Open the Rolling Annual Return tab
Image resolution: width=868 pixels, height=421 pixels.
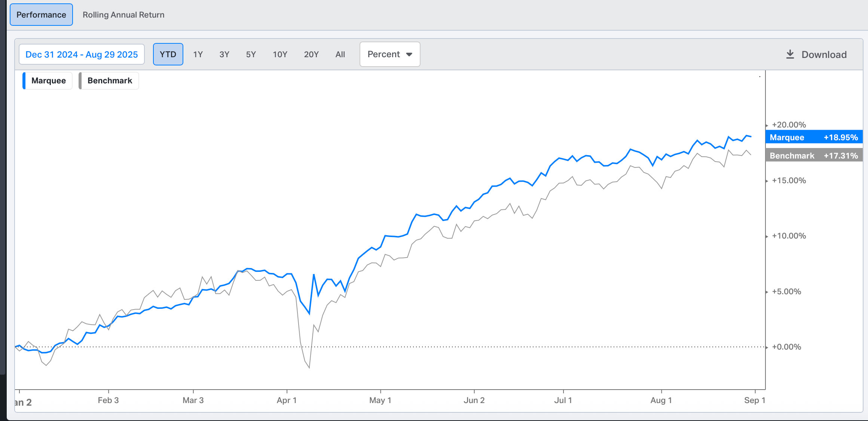(x=123, y=15)
